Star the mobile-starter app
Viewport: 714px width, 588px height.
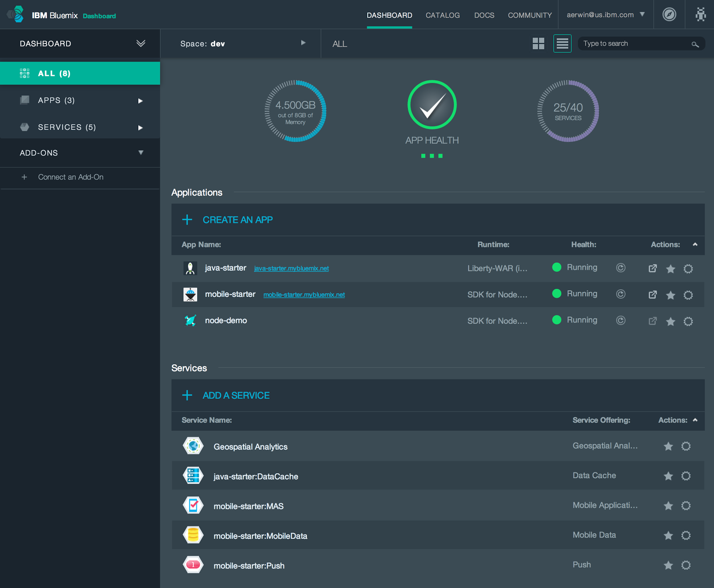[670, 295]
